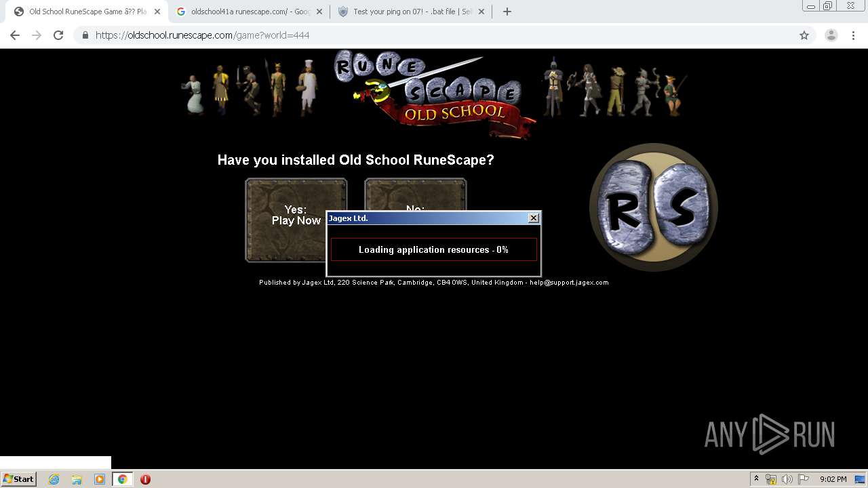Reload the current page
The width and height of the screenshot is (868, 488).
[58, 35]
